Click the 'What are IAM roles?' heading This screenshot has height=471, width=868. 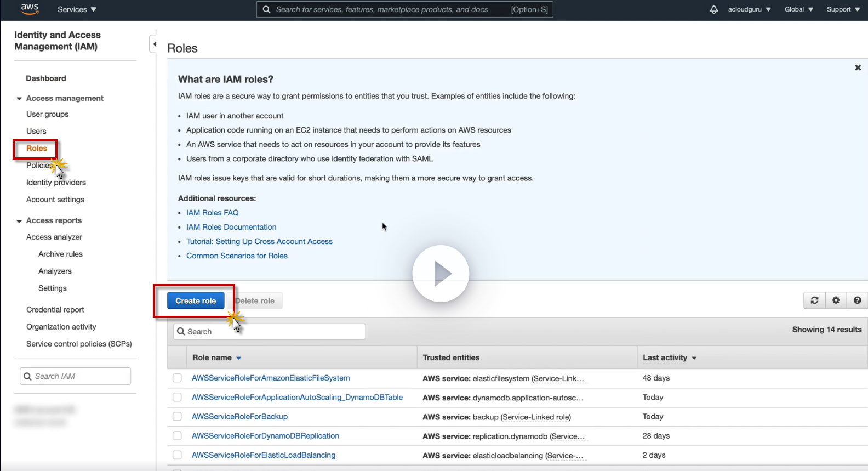point(226,79)
